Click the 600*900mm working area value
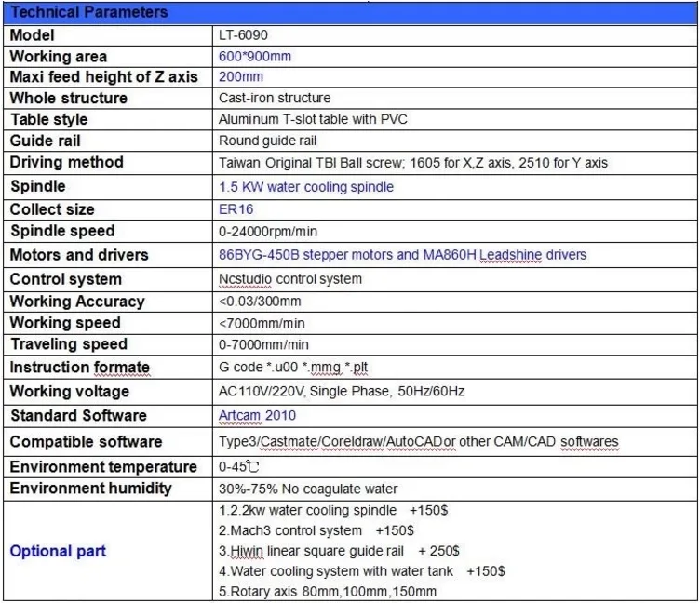The image size is (700, 603). click(x=254, y=56)
